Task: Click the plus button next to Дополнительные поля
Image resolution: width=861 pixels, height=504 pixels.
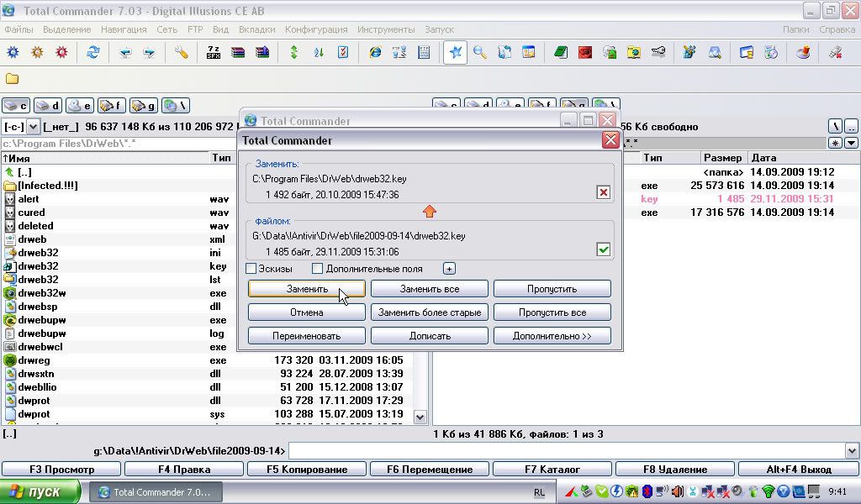Action: click(x=449, y=269)
